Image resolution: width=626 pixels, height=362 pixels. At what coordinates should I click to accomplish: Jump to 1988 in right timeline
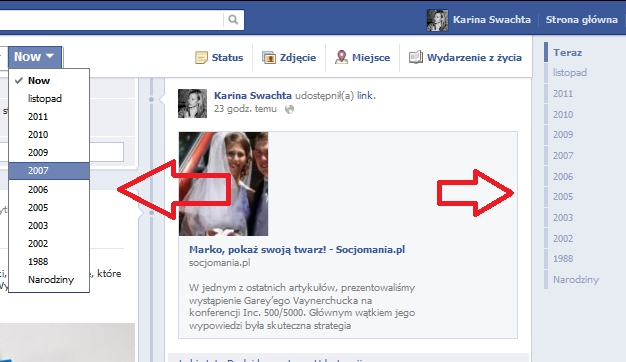coord(563,259)
